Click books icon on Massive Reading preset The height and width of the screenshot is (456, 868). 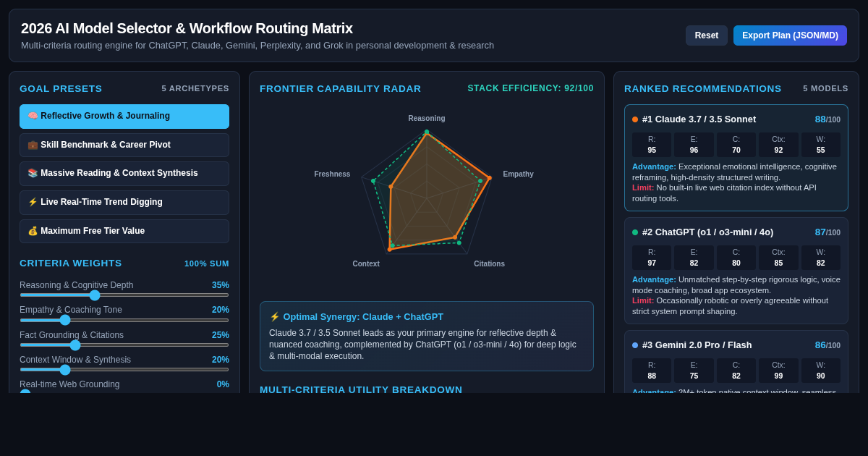tap(33, 173)
